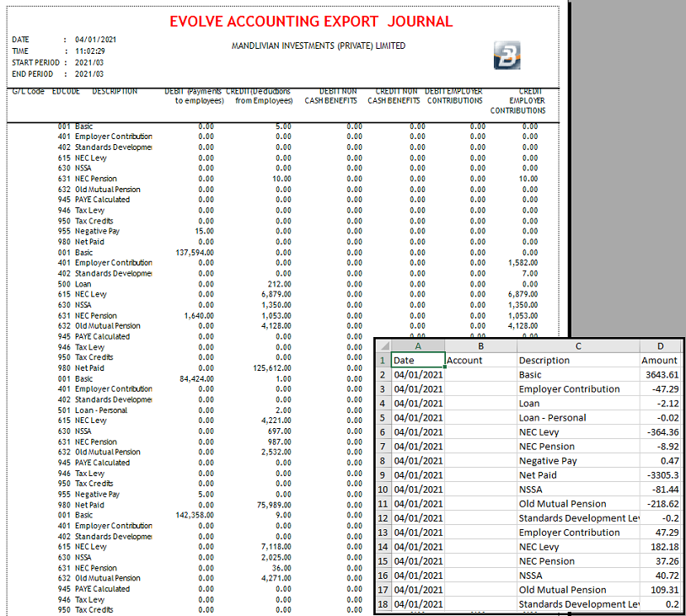Click the 'Date' cell A1
The width and height of the screenshot is (686, 616).
(418, 360)
